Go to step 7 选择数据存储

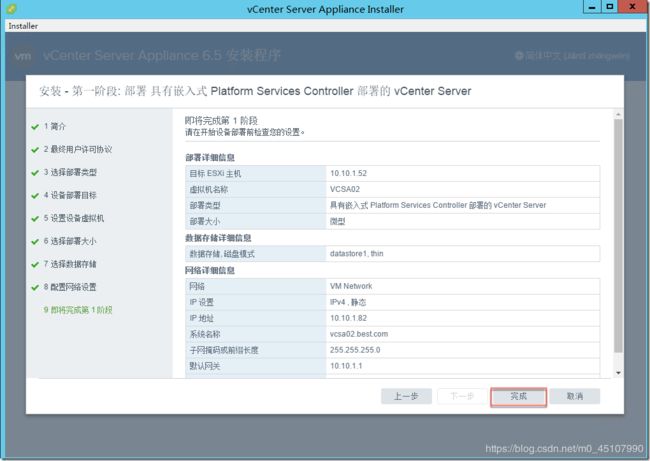tap(70, 264)
